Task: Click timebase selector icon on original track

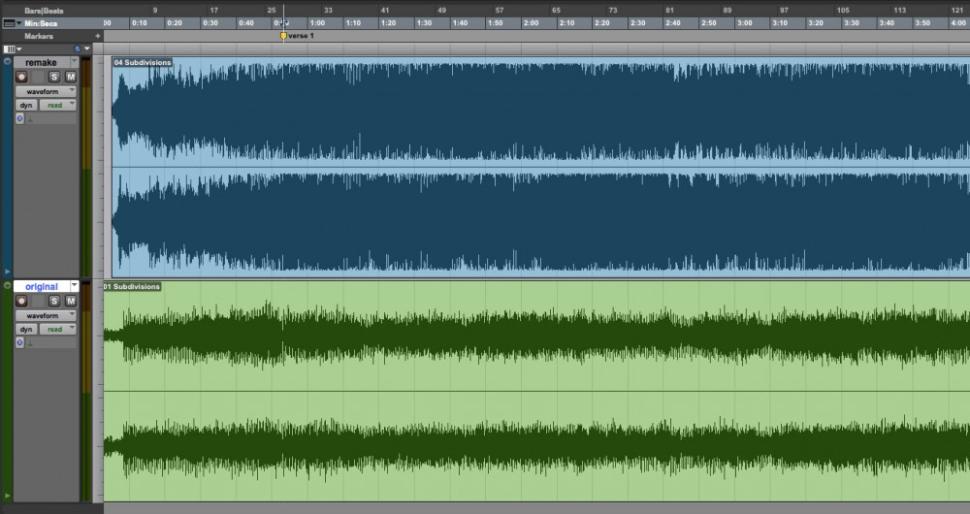Action: coord(20,343)
